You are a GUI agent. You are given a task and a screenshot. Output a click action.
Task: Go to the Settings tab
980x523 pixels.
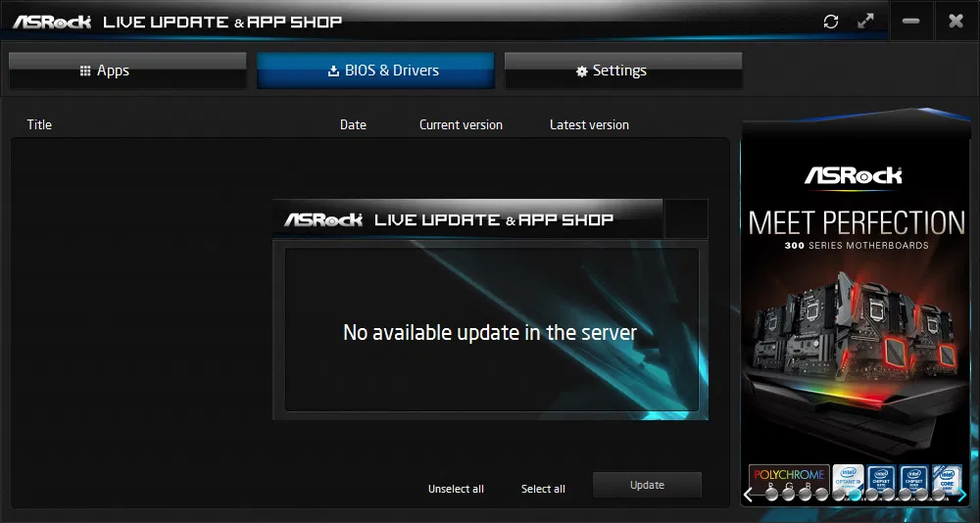[x=623, y=70]
